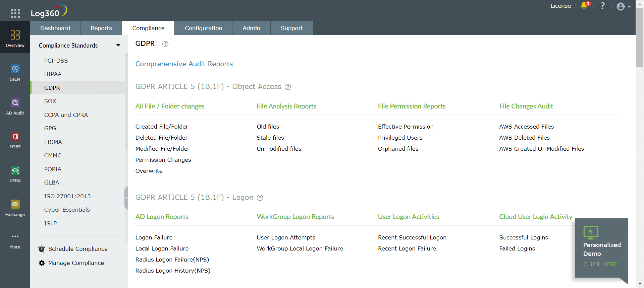Viewport: 644px width, 288px height.
Task: Collapse the Compliance Standards dropdown
Action: pos(118,46)
